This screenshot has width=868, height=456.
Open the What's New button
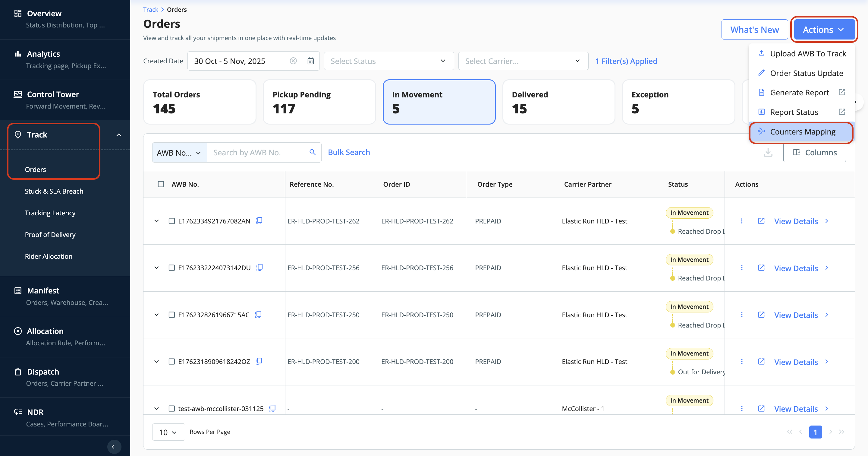pyautogui.click(x=754, y=30)
